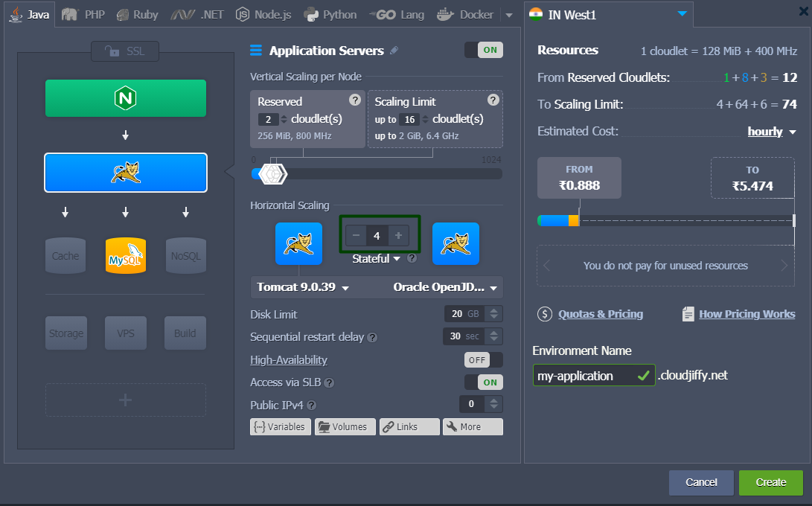The width and height of the screenshot is (812, 506).
Task: Open the High-Availability link
Action: pyautogui.click(x=289, y=360)
